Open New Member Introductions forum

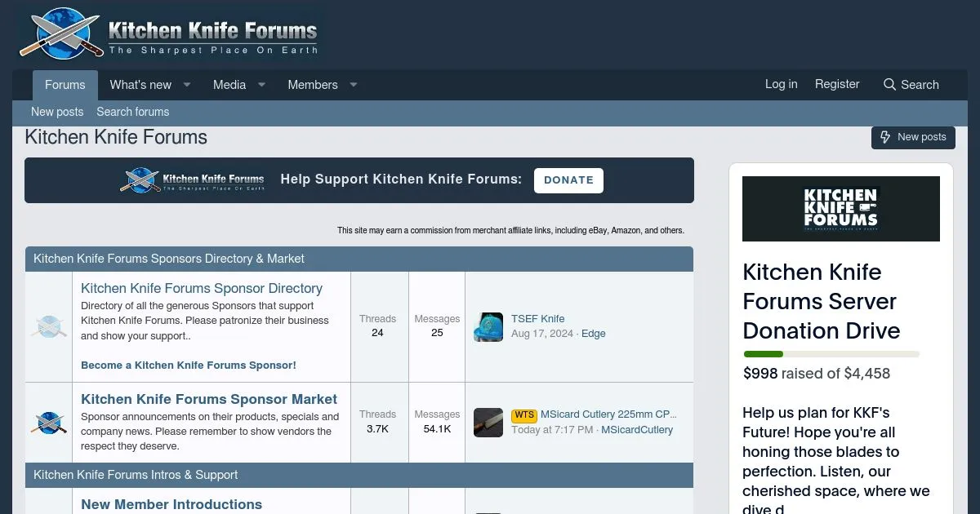click(171, 504)
